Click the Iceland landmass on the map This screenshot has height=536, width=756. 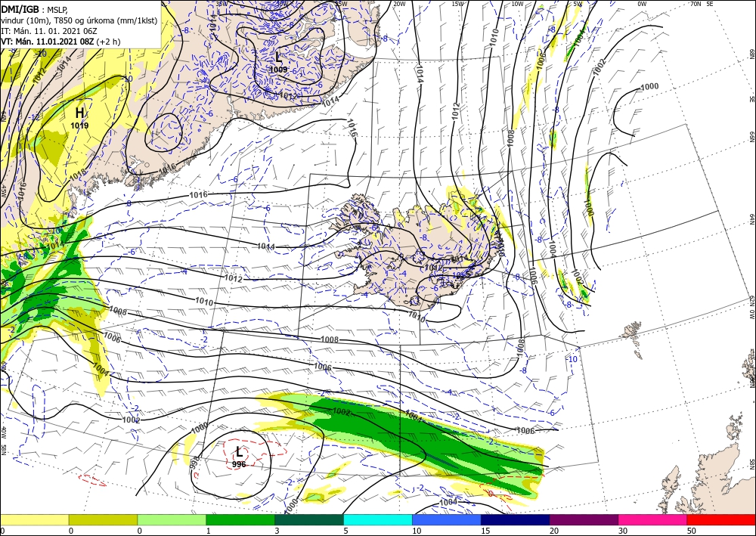click(x=414, y=253)
